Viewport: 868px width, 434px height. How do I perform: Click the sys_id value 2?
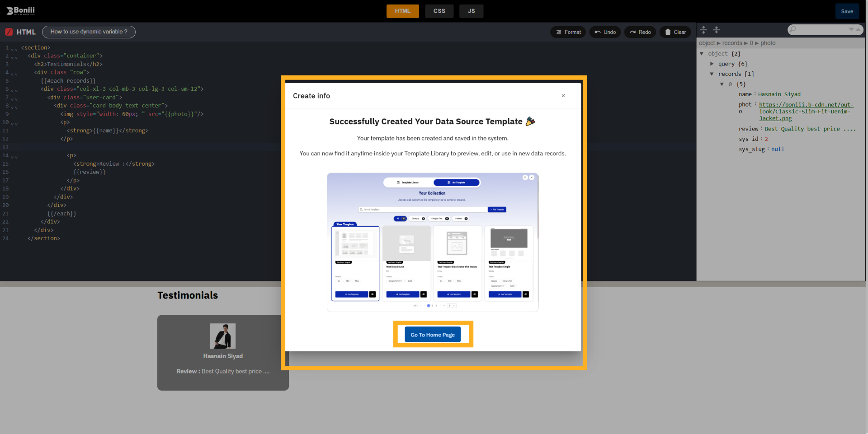[766, 139]
